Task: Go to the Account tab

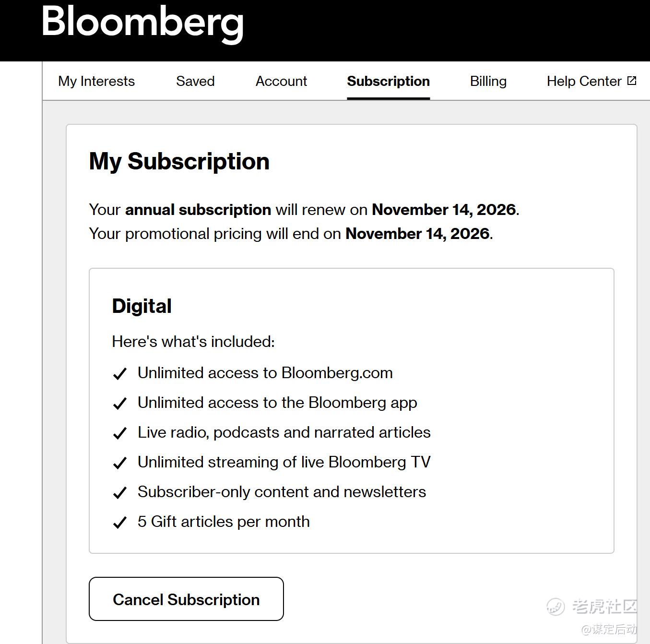Action: [x=281, y=81]
